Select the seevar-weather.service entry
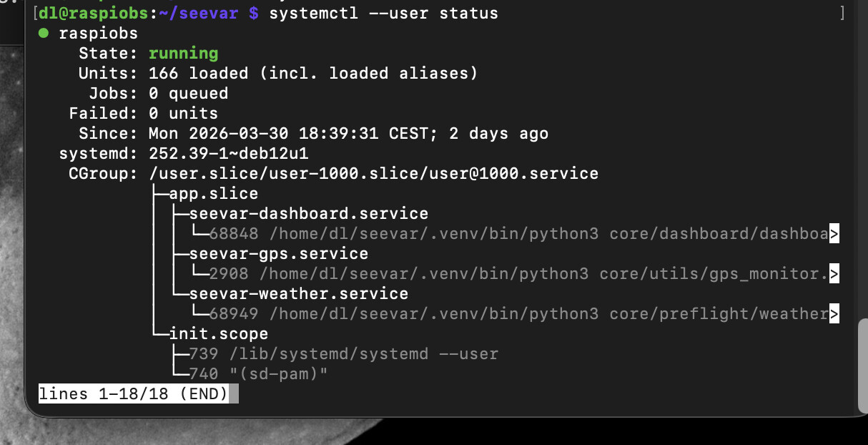The image size is (868, 445). pyautogui.click(x=299, y=294)
